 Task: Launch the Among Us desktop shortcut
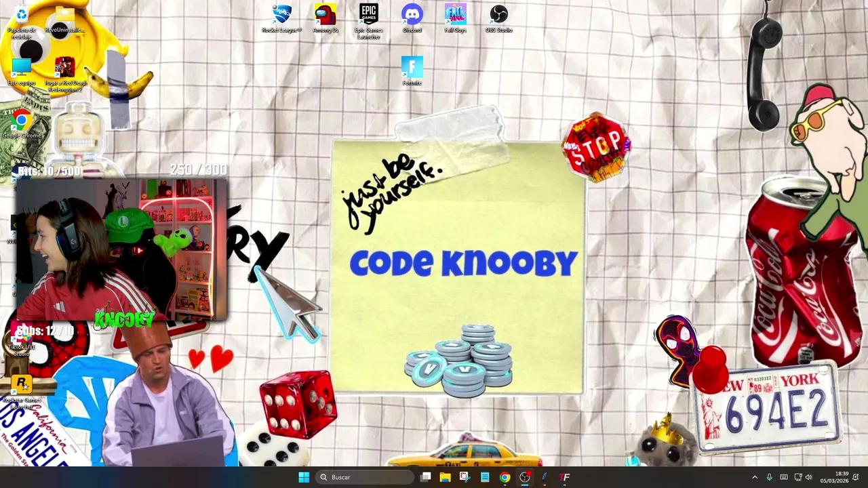click(x=325, y=19)
